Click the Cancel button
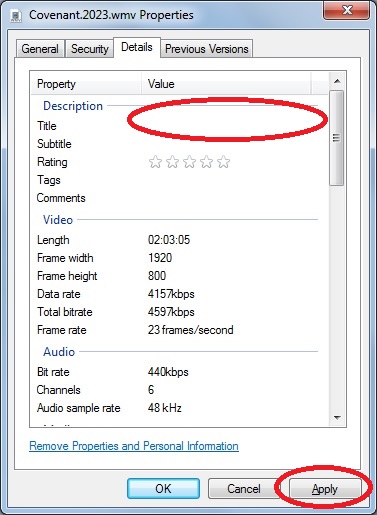The width and height of the screenshot is (377, 515). [x=244, y=489]
